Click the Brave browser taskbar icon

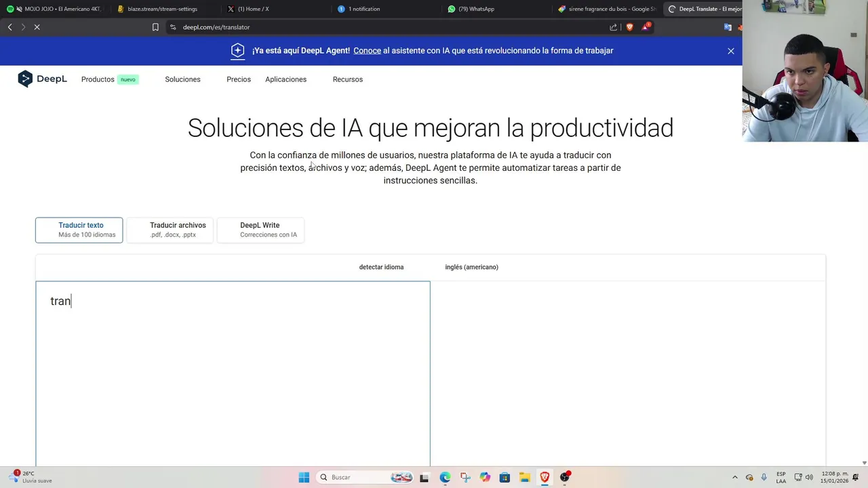[x=545, y=477]
